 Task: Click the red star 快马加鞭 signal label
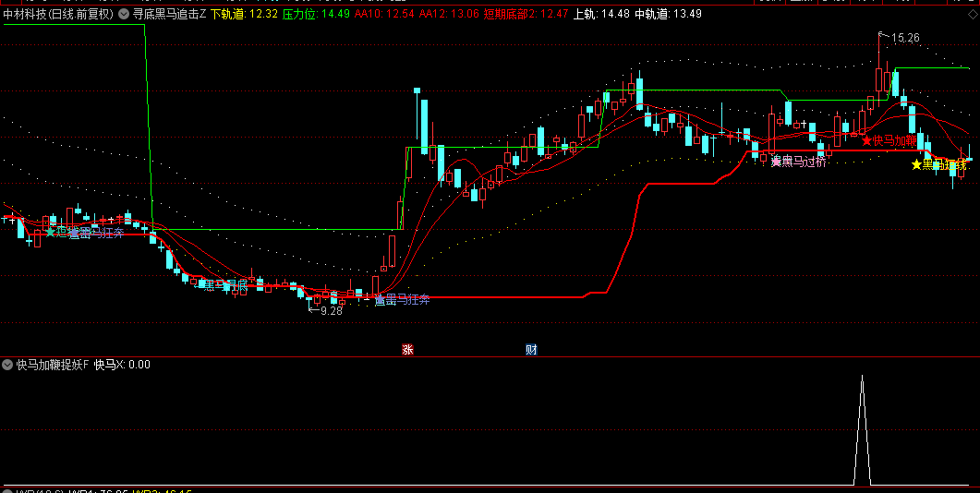pos(889,140)
